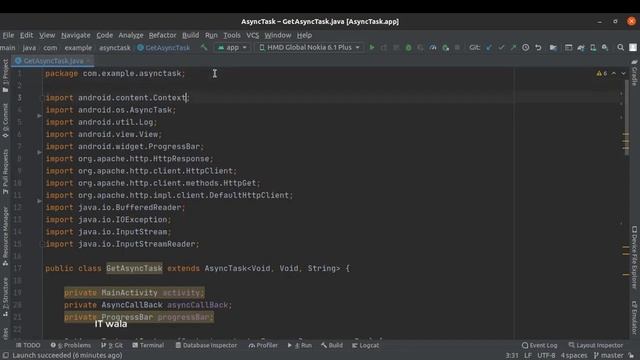Open the app run configuration dropdown
This screenshot has width=640, height=360.
click(x=232, y=48)
